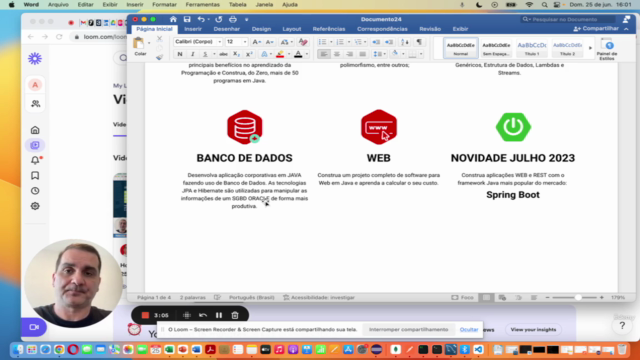This screenshot has height=360, width=640.
Task: Apply superscript formatting
Action: click(x=249, y=54)
